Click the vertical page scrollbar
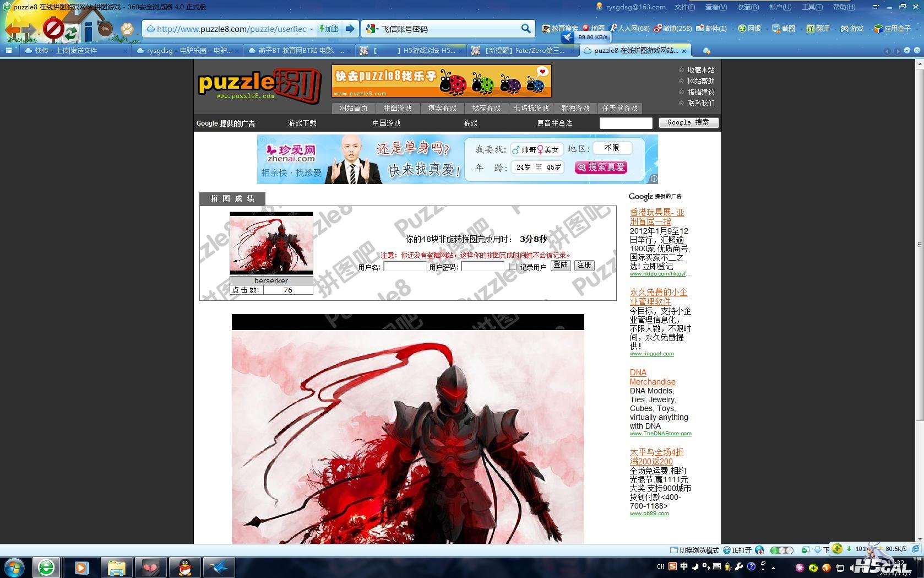The width and height of the screenshot is (924, 578). coord(919,242)
